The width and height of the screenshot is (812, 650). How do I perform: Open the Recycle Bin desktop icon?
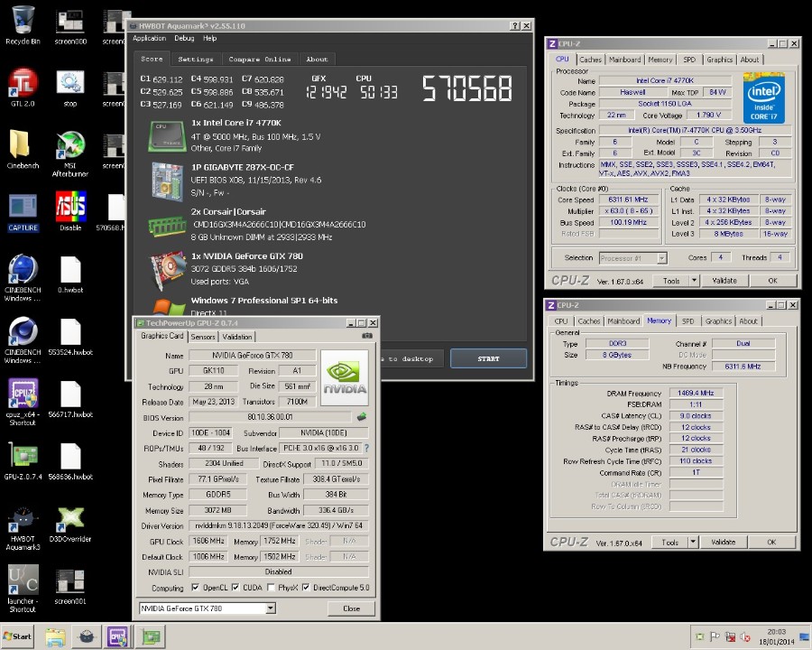pyautogui.click(x=23, y=25)
